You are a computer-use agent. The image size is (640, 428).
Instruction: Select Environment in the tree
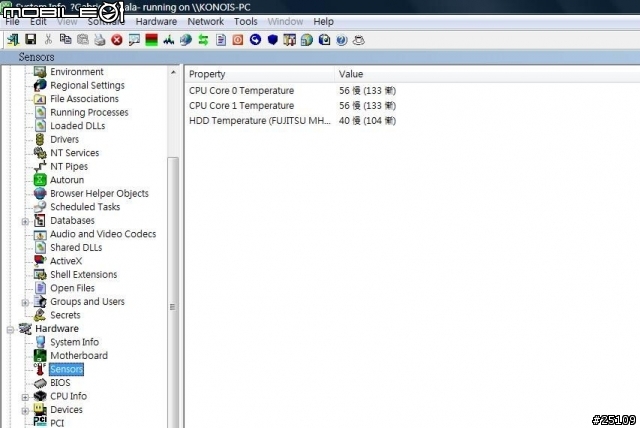pyautogui.click(x=77, y=72)
